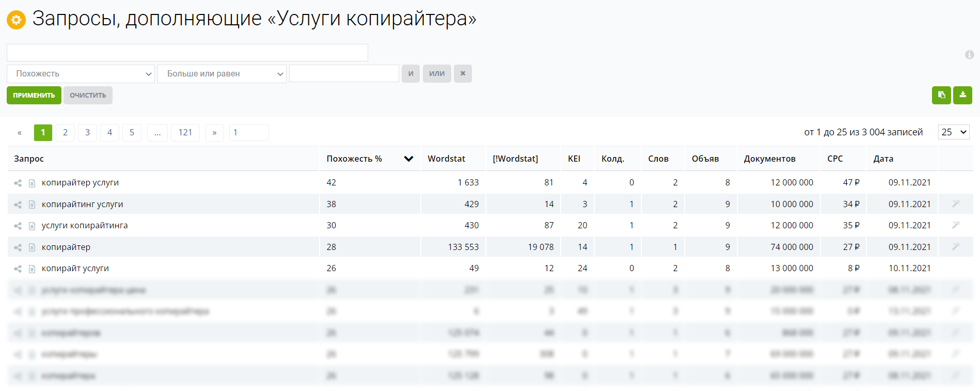Click share icon for услуги копирайтинга row

coord(18,226)
